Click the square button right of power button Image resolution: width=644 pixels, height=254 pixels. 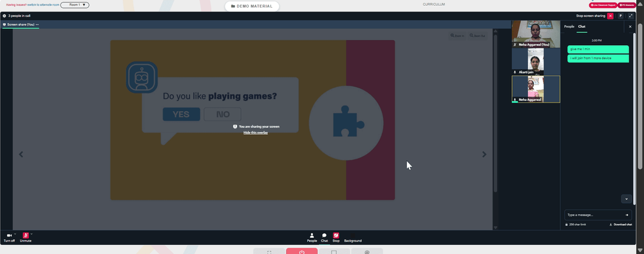(334, 251)
